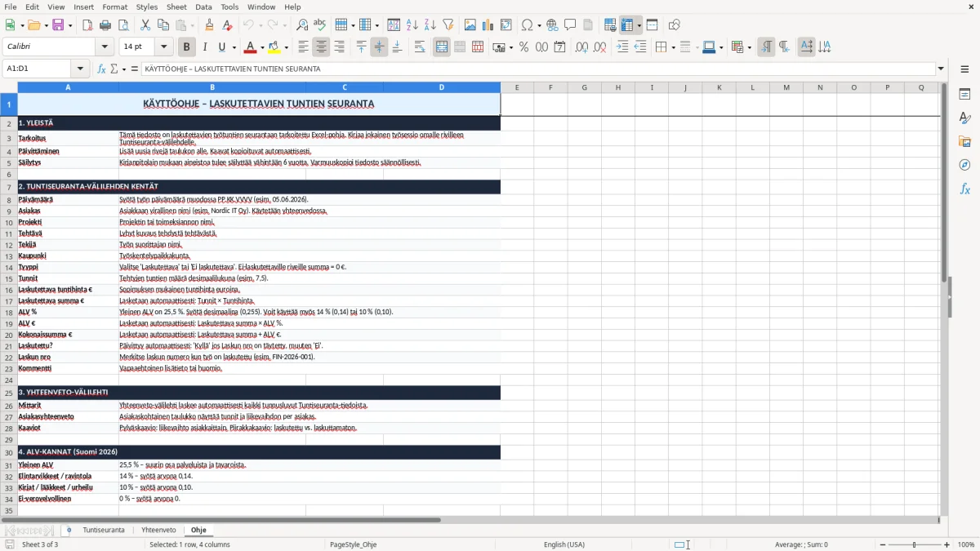Open Draw Functions shapes icon
The width and height of the screenshot is (980, 551).
click(x=675, y=25)
